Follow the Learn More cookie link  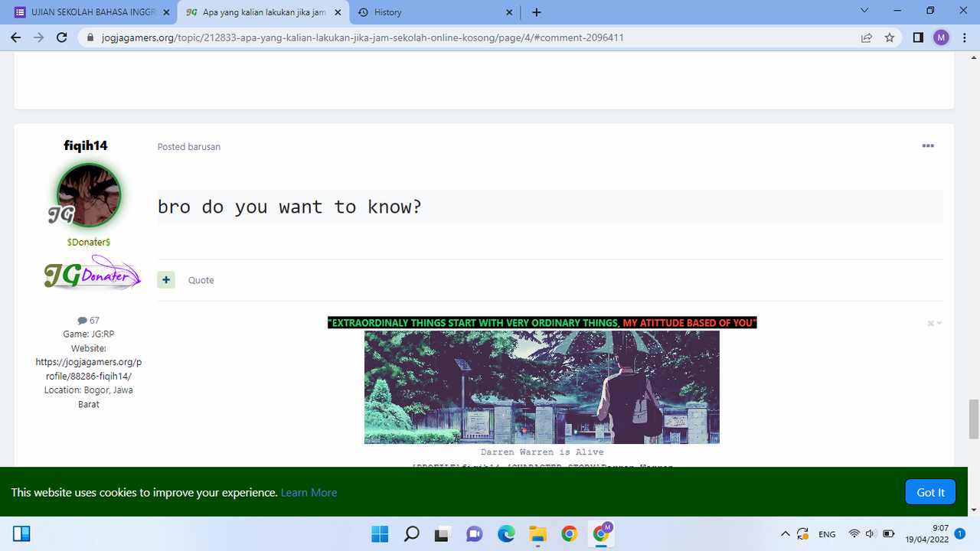[x=309, y=493]
